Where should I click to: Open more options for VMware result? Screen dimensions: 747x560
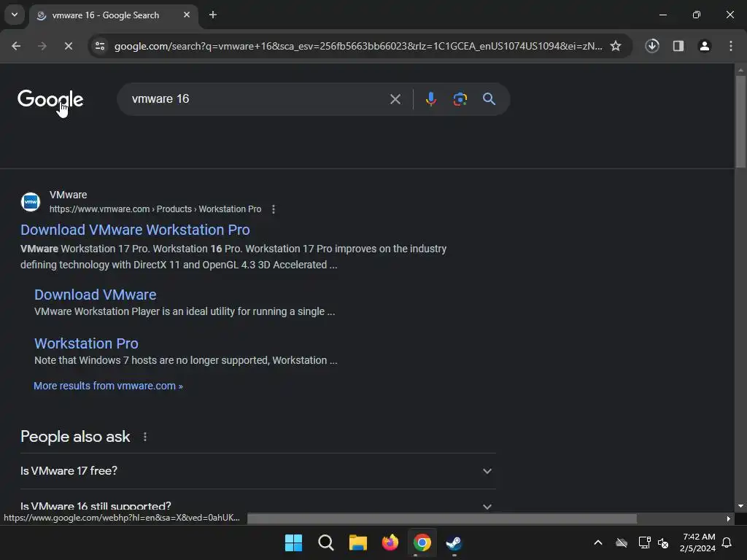274,209
